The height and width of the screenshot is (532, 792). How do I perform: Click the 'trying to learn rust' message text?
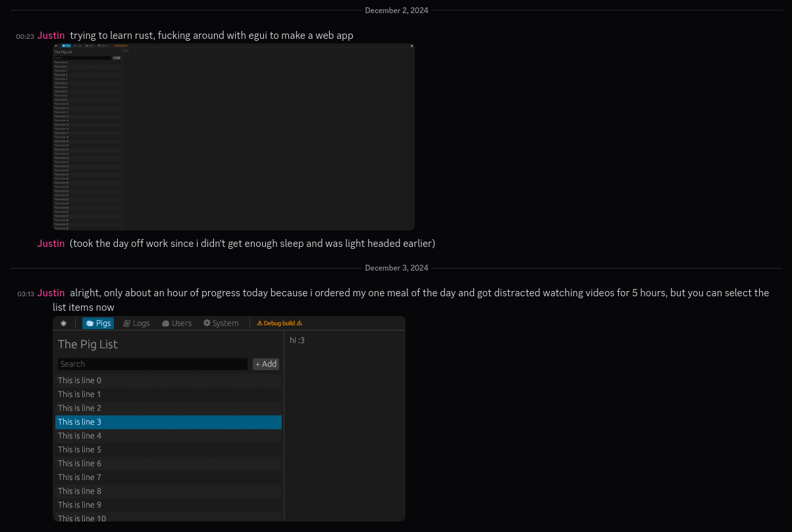(211, 36)
